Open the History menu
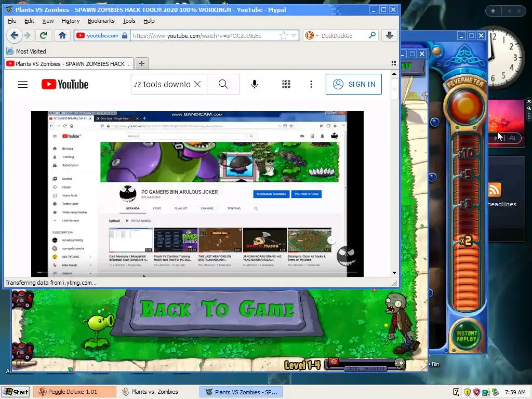The height and width of the screenshot is (399, 532). click(x=71, y=21)
